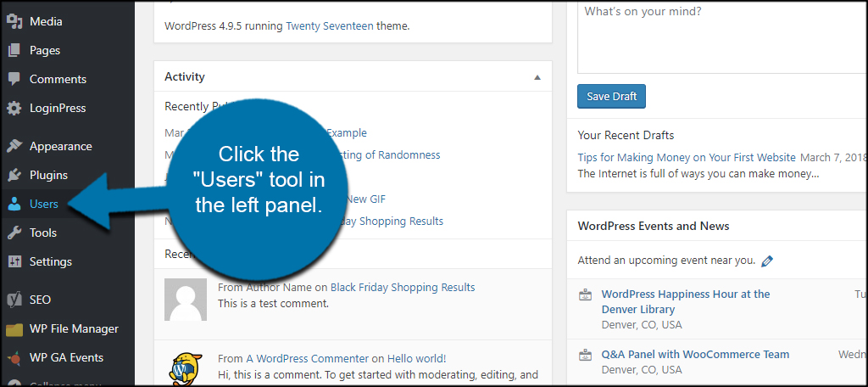Screen dimensions: 868x387
Task: Open A WordPress Commenter author link
Action: click(x=307, y=358)
